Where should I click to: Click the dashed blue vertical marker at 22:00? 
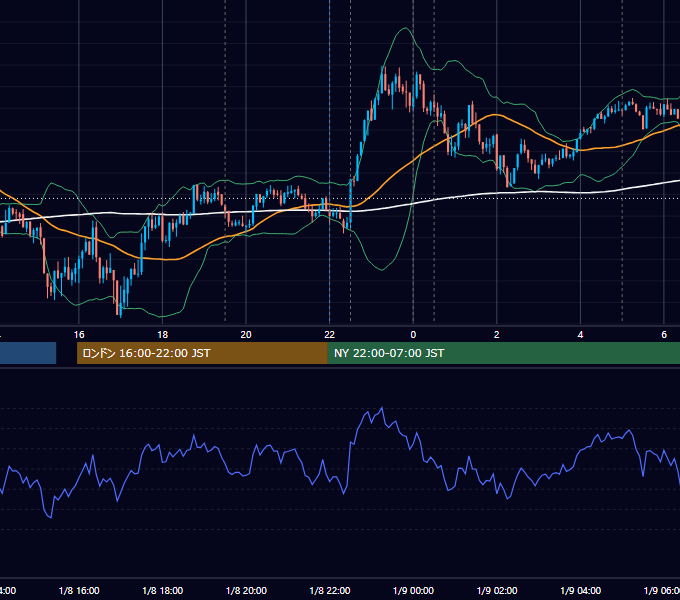tap(330, 161)
